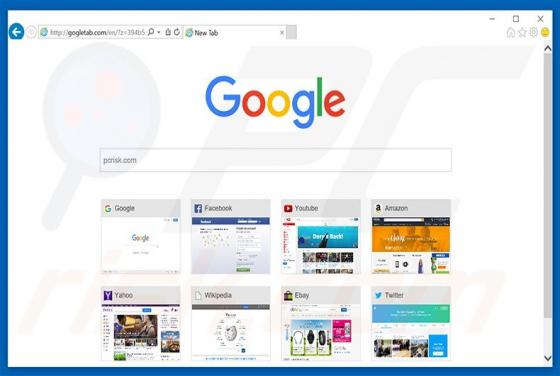Click the Ebay bag icon on tile header

pyautogui.click(x=288, y=295)
